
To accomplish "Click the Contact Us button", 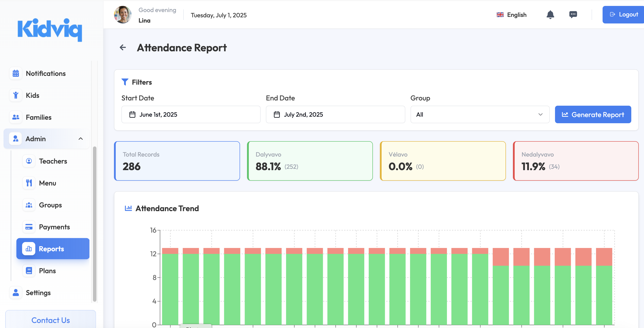I will [50, 320].
